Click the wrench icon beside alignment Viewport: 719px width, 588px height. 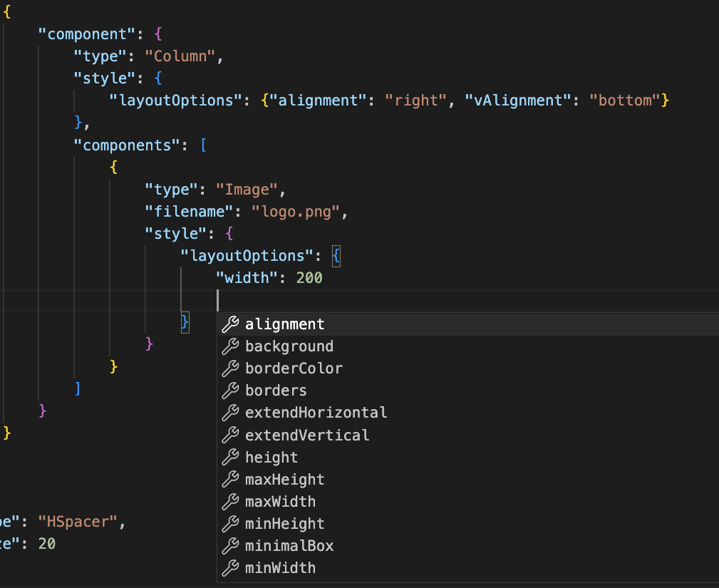coord(230,324)
